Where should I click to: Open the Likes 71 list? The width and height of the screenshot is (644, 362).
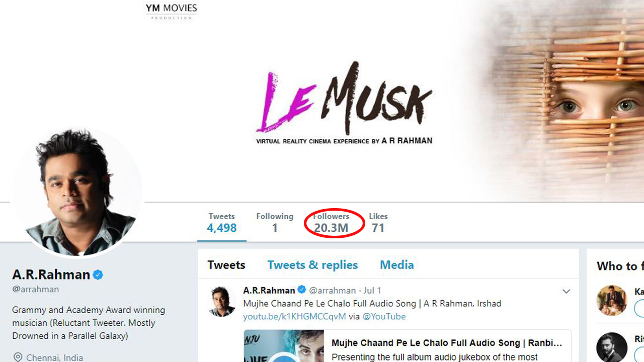pyautogui.click(x=378, y=223)
